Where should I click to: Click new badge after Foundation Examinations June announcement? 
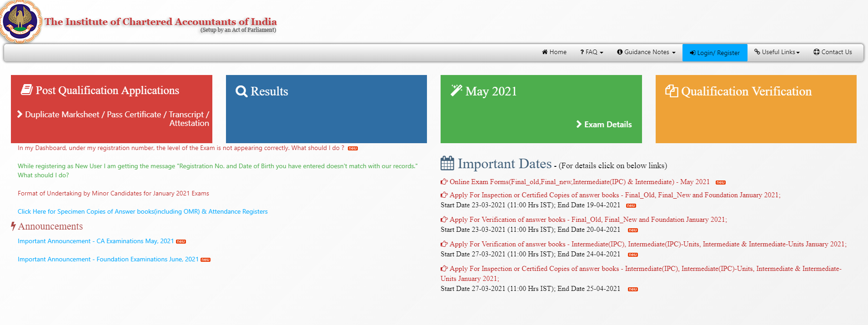pos(206,260)
